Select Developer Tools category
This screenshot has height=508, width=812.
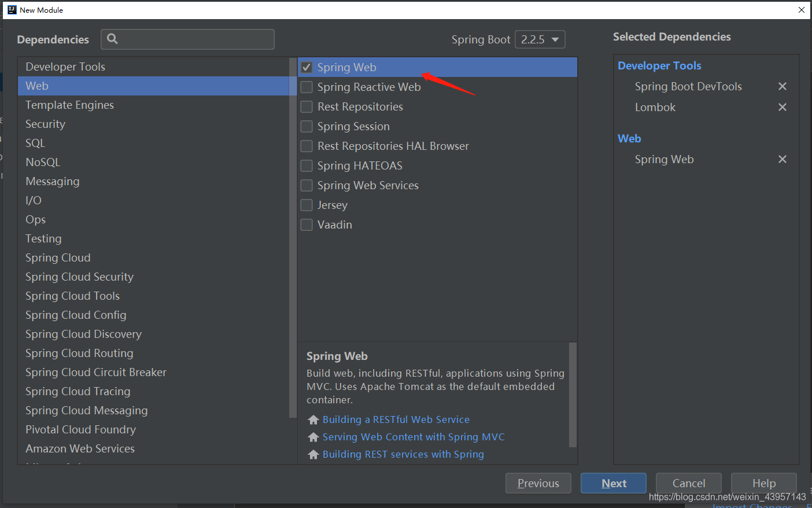[x=153, y=67]
